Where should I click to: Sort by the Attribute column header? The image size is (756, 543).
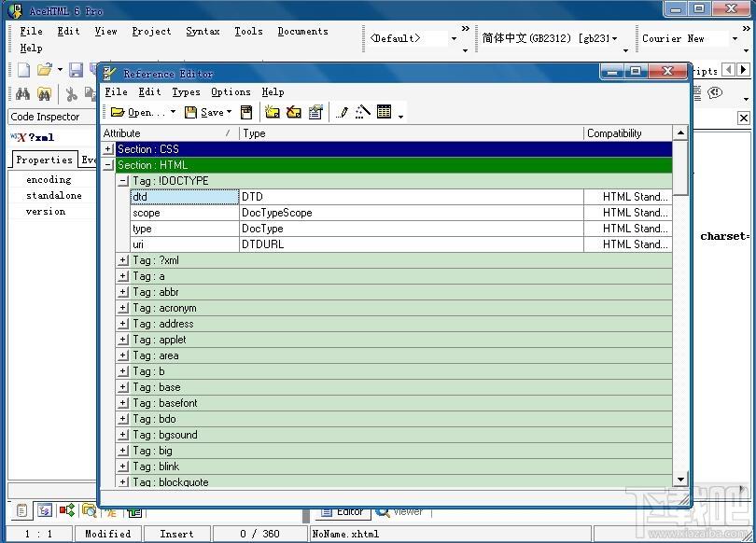pyautogui.click(x=170, y=133)
